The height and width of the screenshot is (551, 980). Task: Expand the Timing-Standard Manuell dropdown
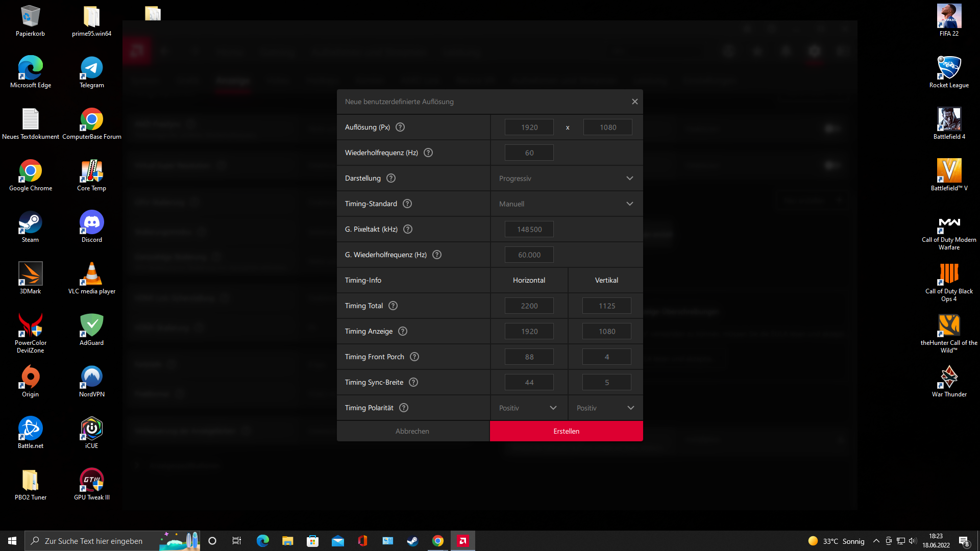(566, 204)
